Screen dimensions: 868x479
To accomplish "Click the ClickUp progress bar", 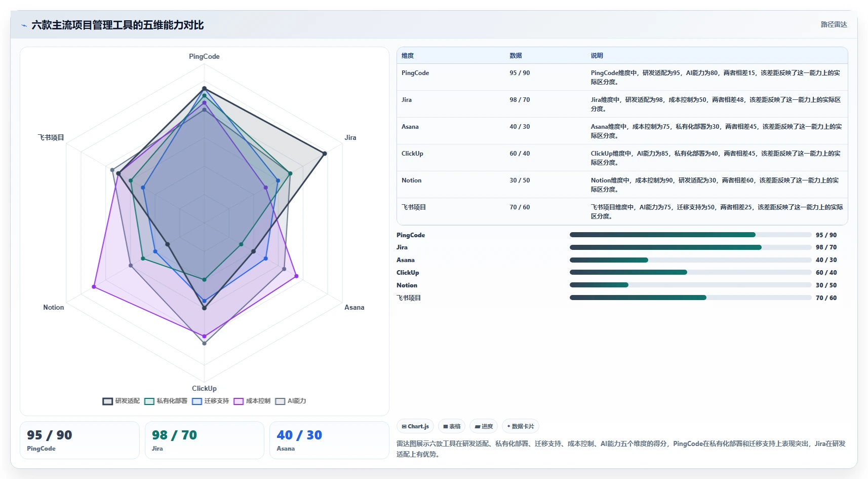I will click(690, 272).
